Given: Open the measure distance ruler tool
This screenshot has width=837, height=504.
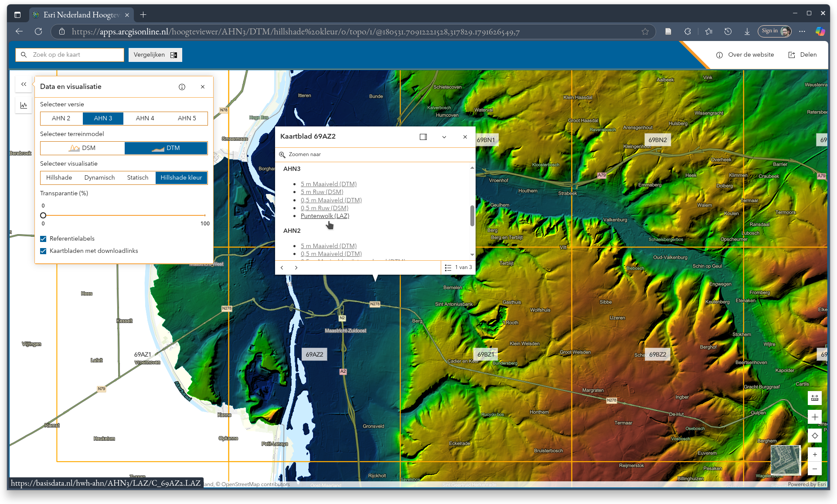Looking at the screenshot, I should (x=814, y=398).
